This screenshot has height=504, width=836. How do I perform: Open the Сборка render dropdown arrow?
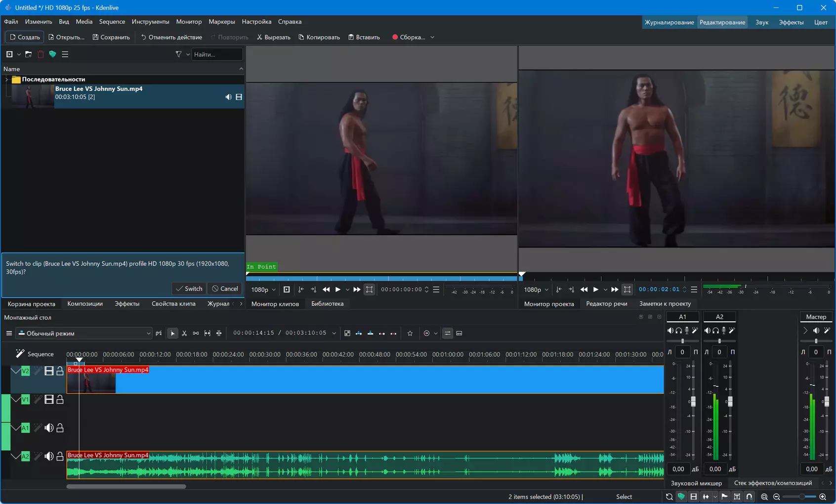pos(432,38)
